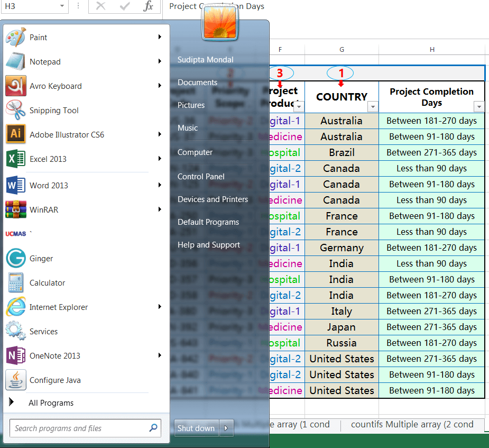Expand OneNote 2013 jump list arrow
The width and height of the screenshot is (489, 448).
pyautogui.click(x=160, y=355)
